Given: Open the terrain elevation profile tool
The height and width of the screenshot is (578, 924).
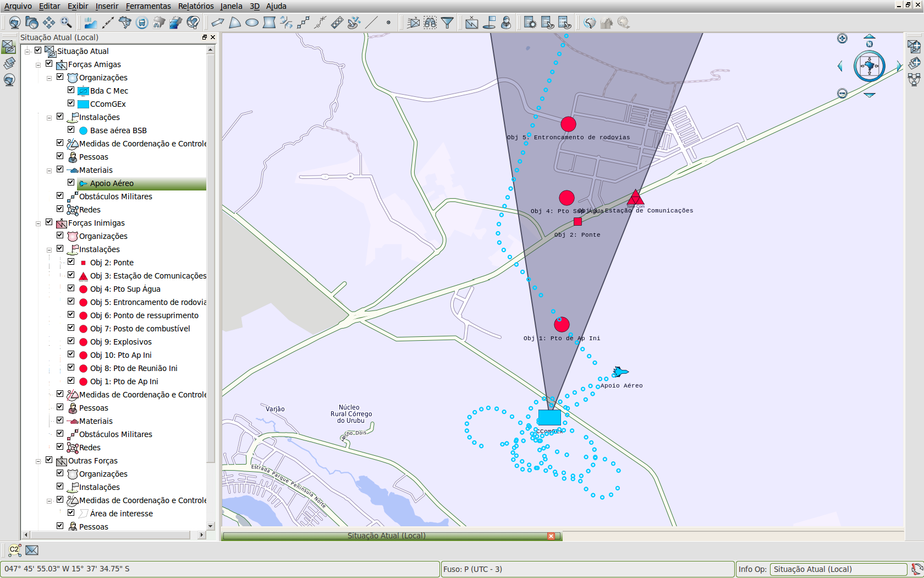Looking at the screenshot, I should coord(91,23).
